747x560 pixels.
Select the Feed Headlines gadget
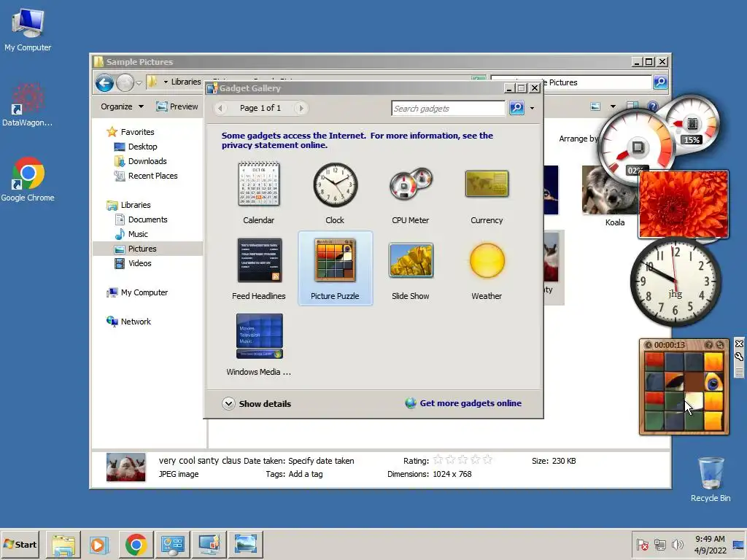tap(259, 268)
